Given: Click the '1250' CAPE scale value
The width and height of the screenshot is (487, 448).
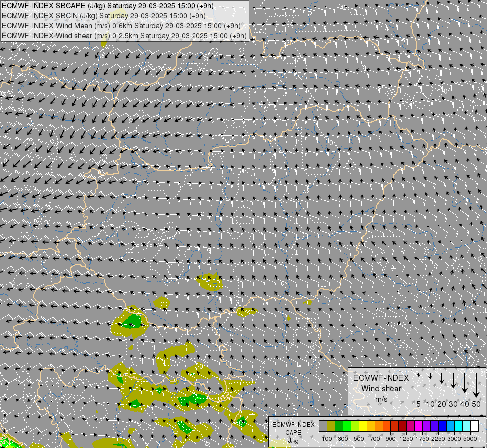Looking at the screenshot, I should [406, 439].
